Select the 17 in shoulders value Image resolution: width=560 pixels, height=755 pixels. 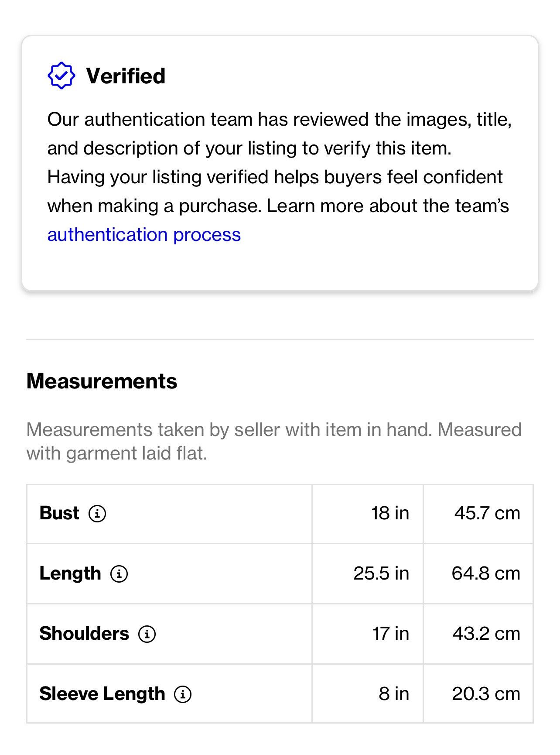click(391, 634)
